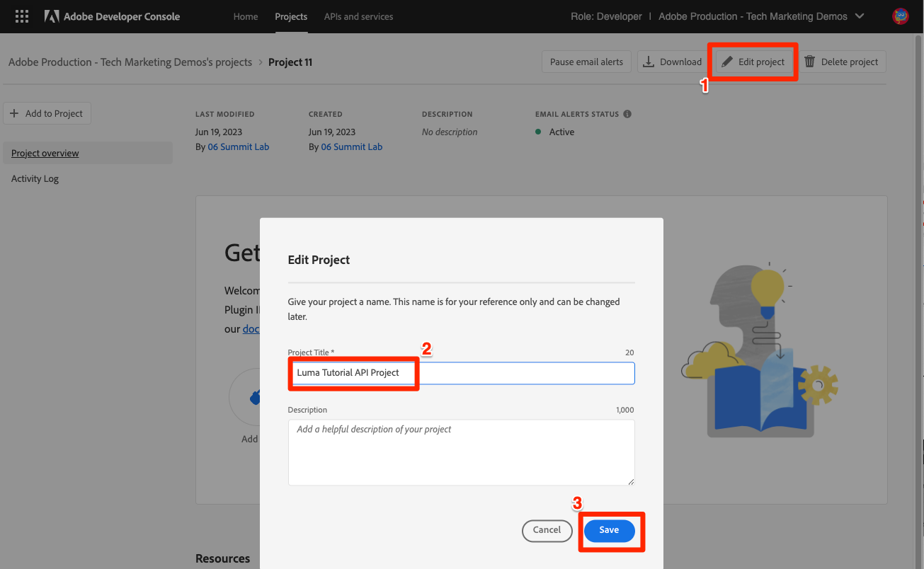Viewport: 924px width, 569px height.
Task: Open 06 Summit Lab link under Created
Action: click(352, 146)
